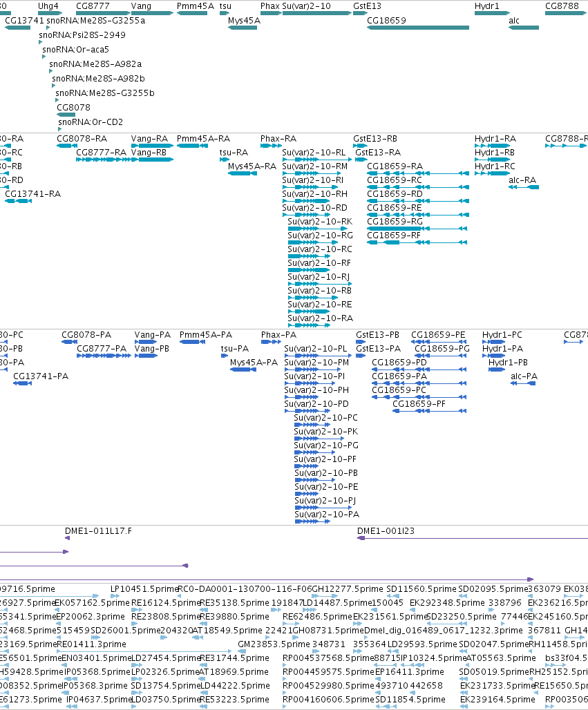The image size is (588, 710).
Task: Select the CG8788 gene label
Action: (x=562, y=6)
